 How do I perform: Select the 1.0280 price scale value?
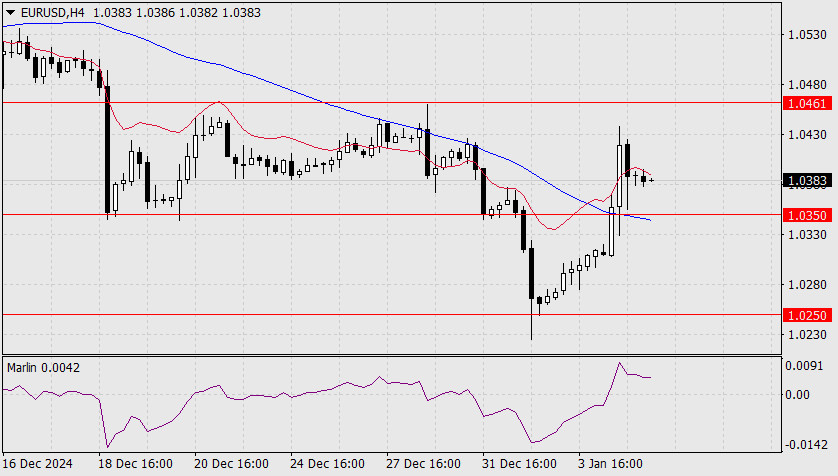point(807,284)
